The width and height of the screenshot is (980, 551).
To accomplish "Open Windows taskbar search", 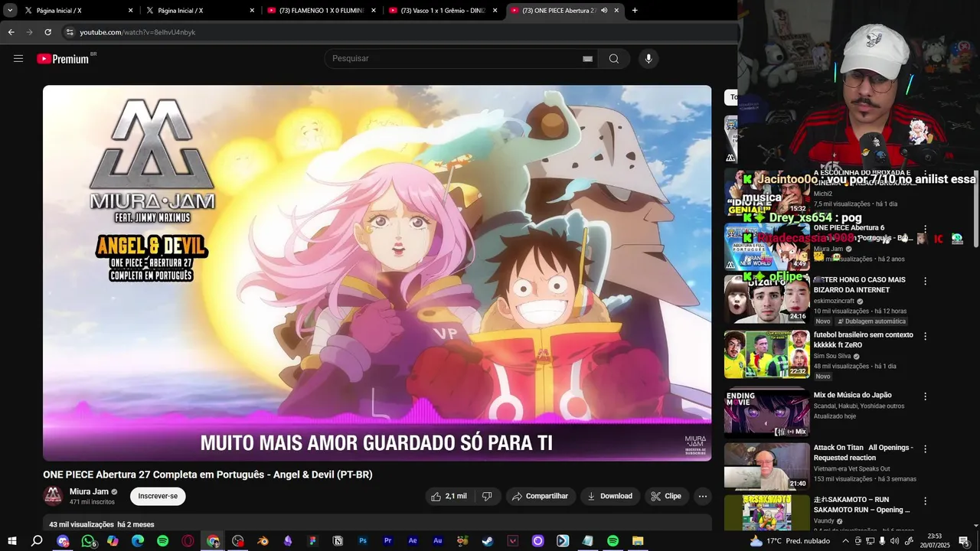I will (x=37, y=541).
